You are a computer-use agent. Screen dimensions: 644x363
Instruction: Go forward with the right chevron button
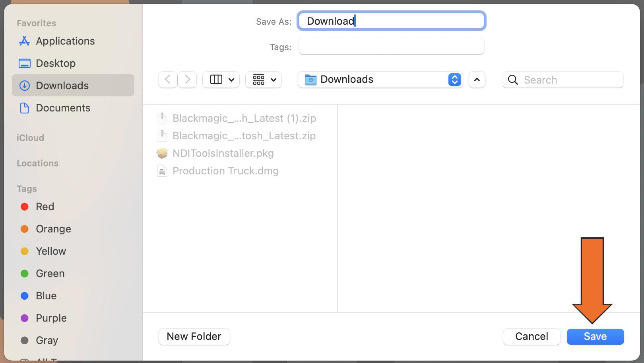point(187,80)
